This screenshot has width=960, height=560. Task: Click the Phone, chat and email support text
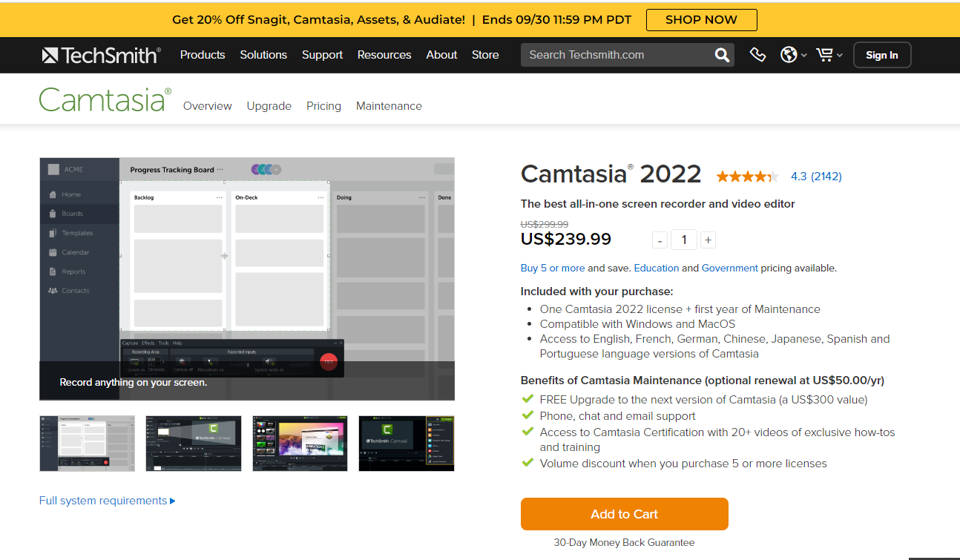pos(618,416)
